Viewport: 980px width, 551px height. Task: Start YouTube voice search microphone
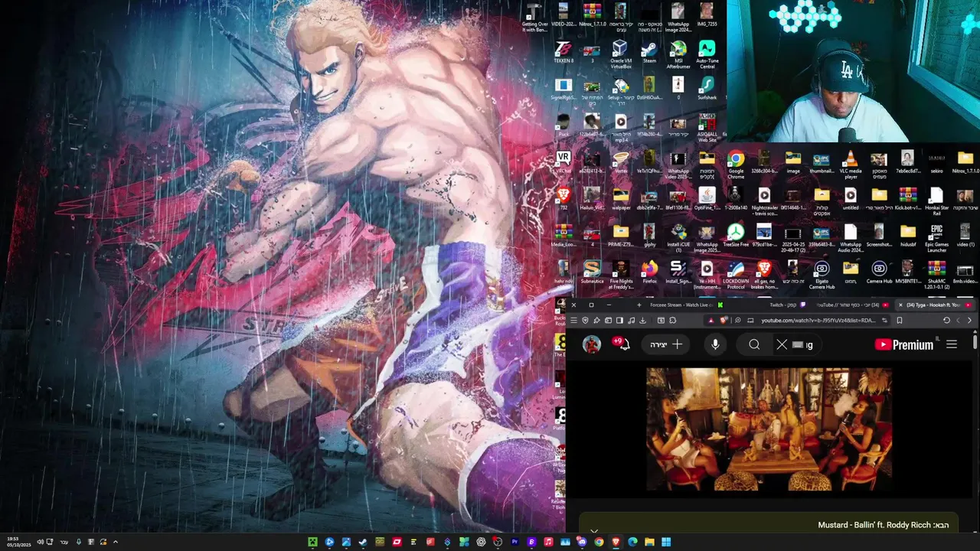(x=715, y=344)
